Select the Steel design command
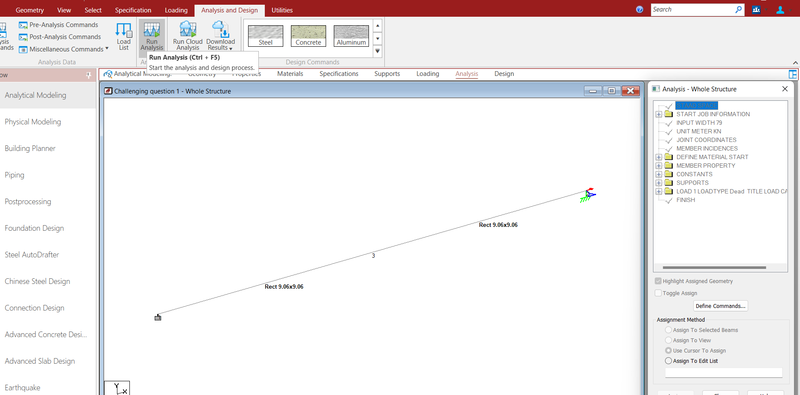Viewport: 800px width, 395px height. pos(265,36)
